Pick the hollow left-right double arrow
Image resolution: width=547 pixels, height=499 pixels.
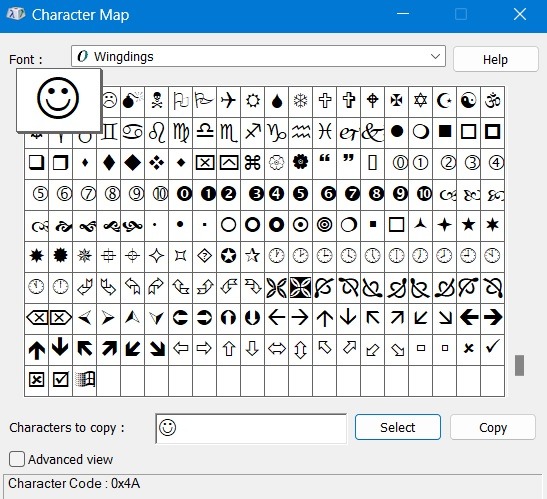pos(277,349)
